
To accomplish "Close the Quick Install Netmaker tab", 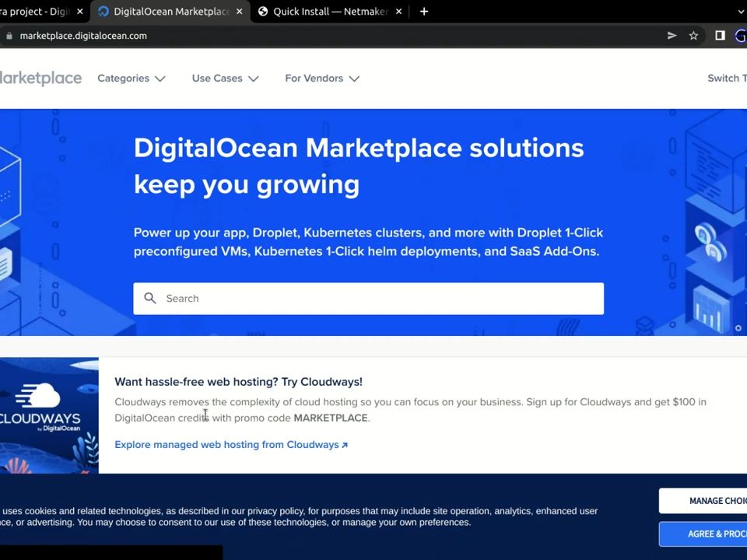I will click(398, 12).
